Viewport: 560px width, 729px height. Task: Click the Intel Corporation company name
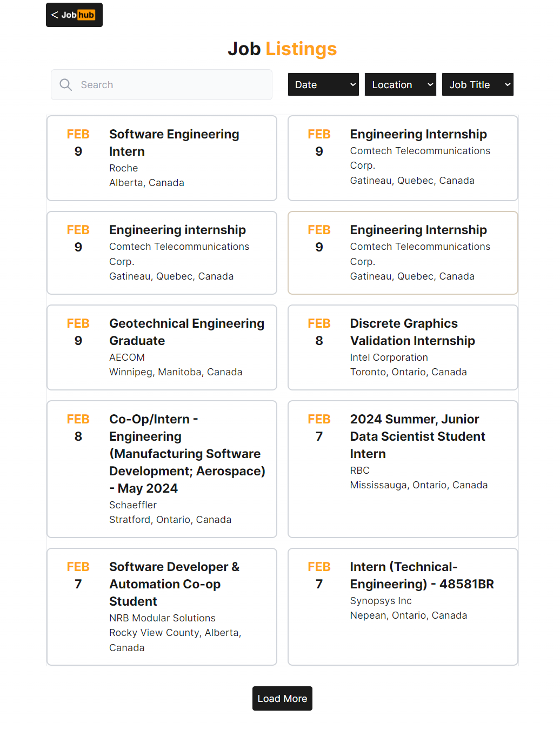[389, 357]
